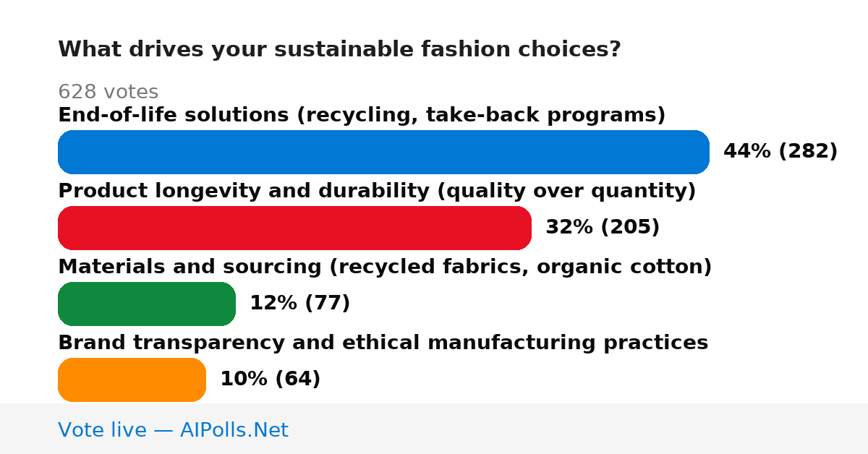This screenshot has width=868, height=454.
Task: Click the poll question heading
Action: click(339, 50)
